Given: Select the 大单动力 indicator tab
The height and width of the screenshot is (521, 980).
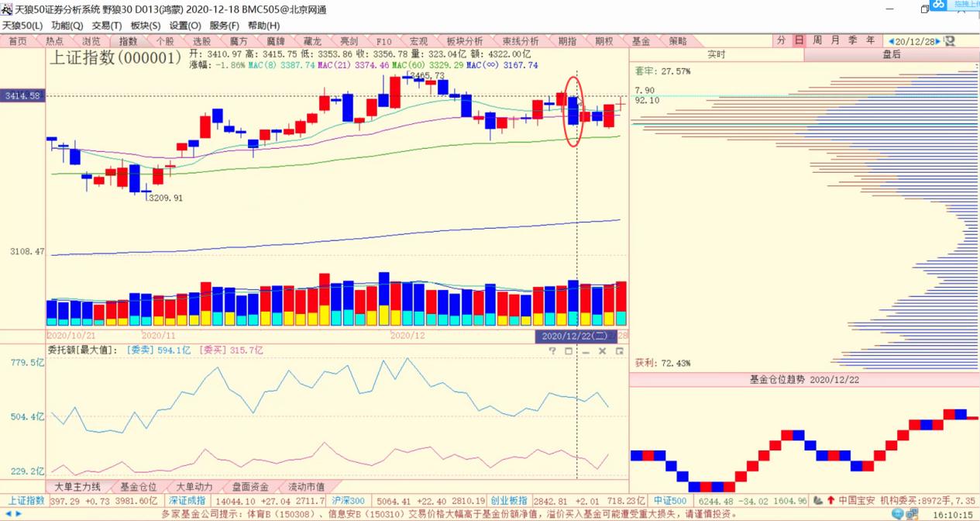Looking at the screenshot, I should (x=194, y=487).
